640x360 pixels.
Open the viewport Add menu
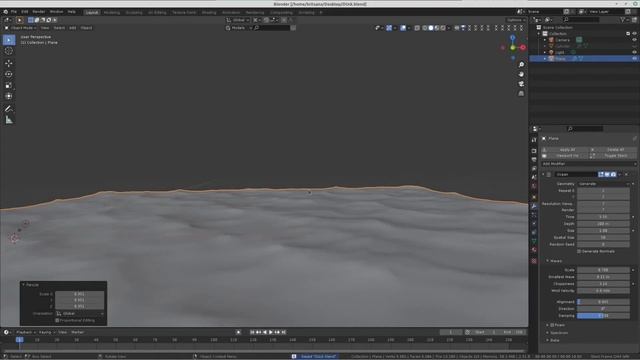pyautogui.click(x=73, y=28)
